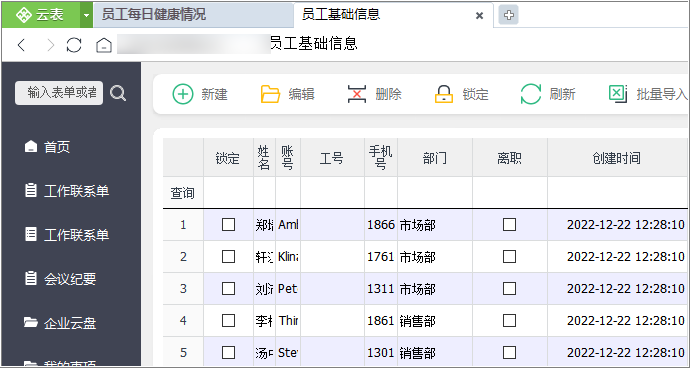Image resolution: width=690 pixels, height=368 pixels.
Task: Click the 手机号 column header
Action: (381, 158)
